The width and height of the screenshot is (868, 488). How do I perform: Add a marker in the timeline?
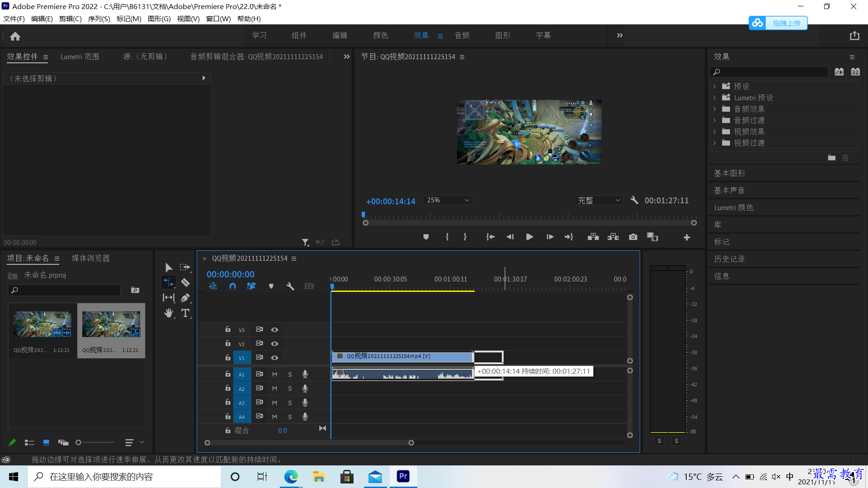271,286
